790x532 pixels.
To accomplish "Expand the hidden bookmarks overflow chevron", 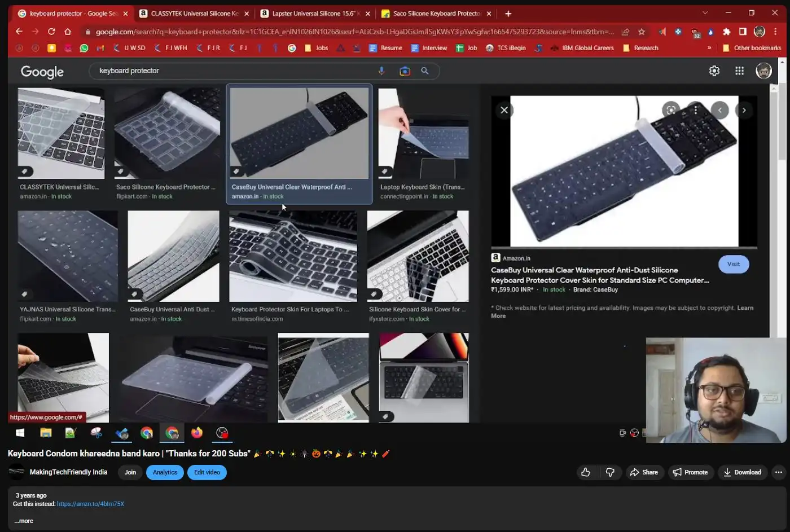I will point(709,48).
